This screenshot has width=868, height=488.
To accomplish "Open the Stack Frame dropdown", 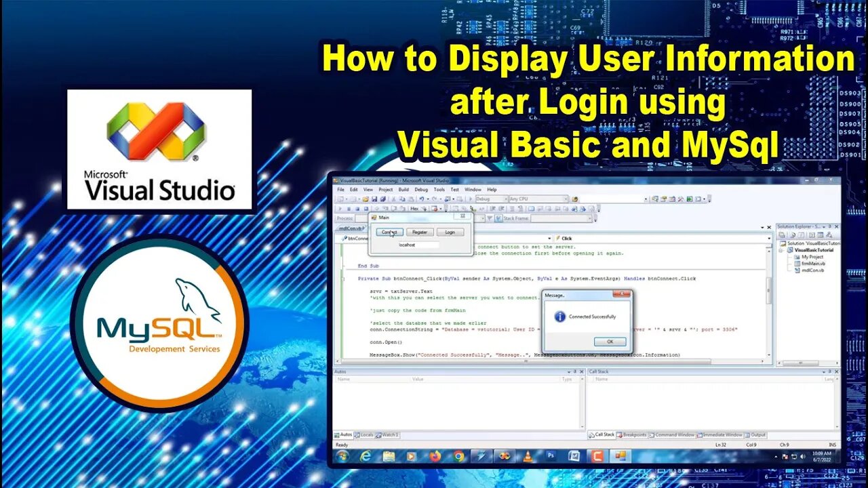I will pos(561,218).
